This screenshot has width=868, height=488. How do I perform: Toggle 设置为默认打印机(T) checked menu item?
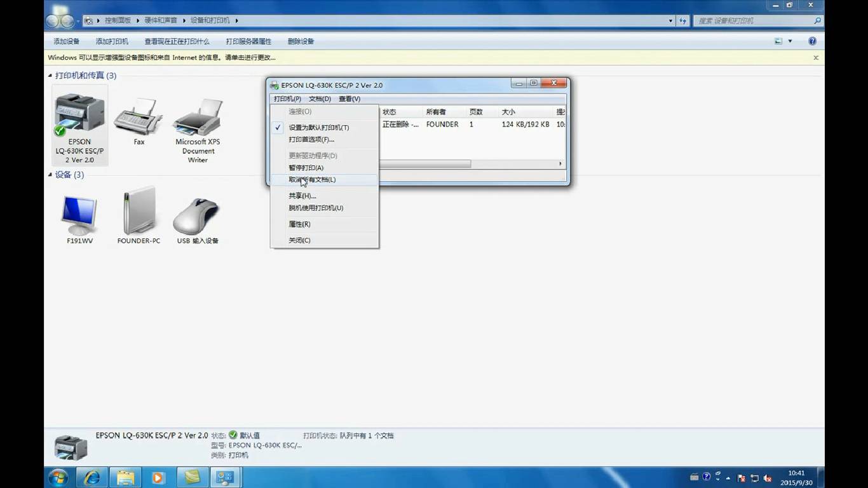[x=324, y=127]
